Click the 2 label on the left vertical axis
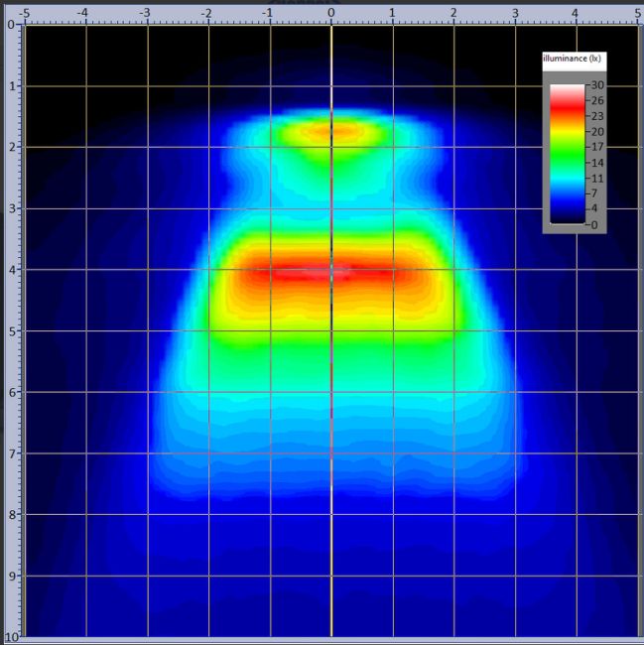Screen dimensions: 644x645 click(x=10, y=148)
